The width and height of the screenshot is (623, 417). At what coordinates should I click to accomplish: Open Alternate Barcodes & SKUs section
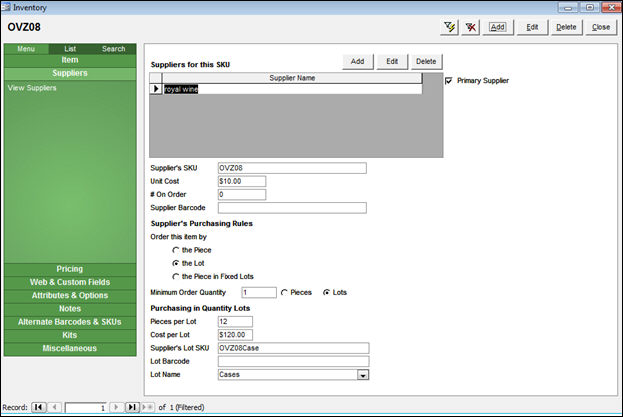pos(70,322)
